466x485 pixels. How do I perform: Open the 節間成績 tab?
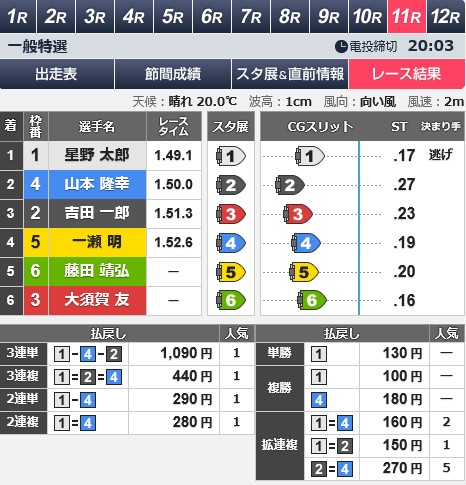(x=173, y=74)
